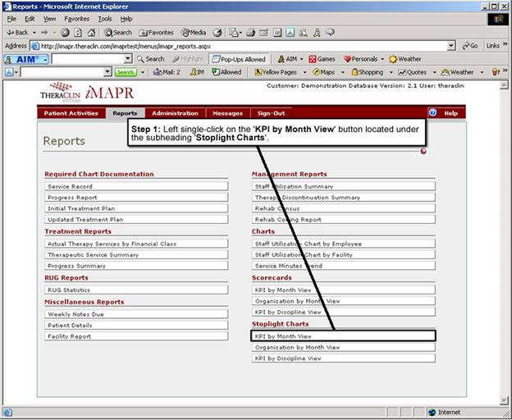Open Yellow Pages toolbar item
Viewport: 512px width, 420px height.
point(276,72)
